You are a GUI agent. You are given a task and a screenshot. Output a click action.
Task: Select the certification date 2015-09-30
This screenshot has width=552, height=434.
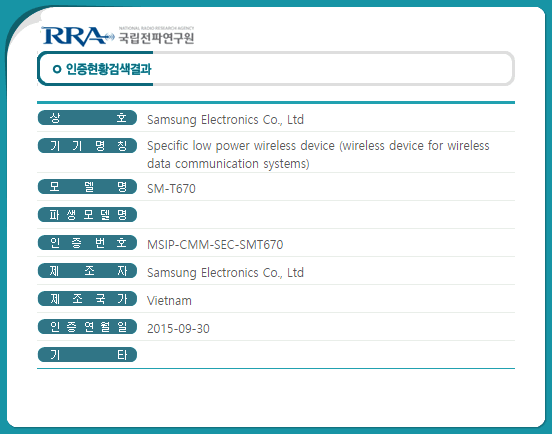point(178,329)
